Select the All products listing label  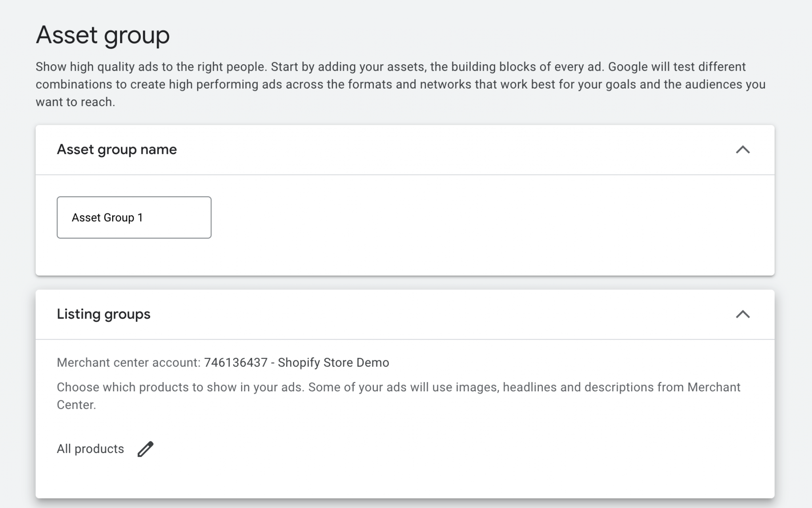click(90, 449)
